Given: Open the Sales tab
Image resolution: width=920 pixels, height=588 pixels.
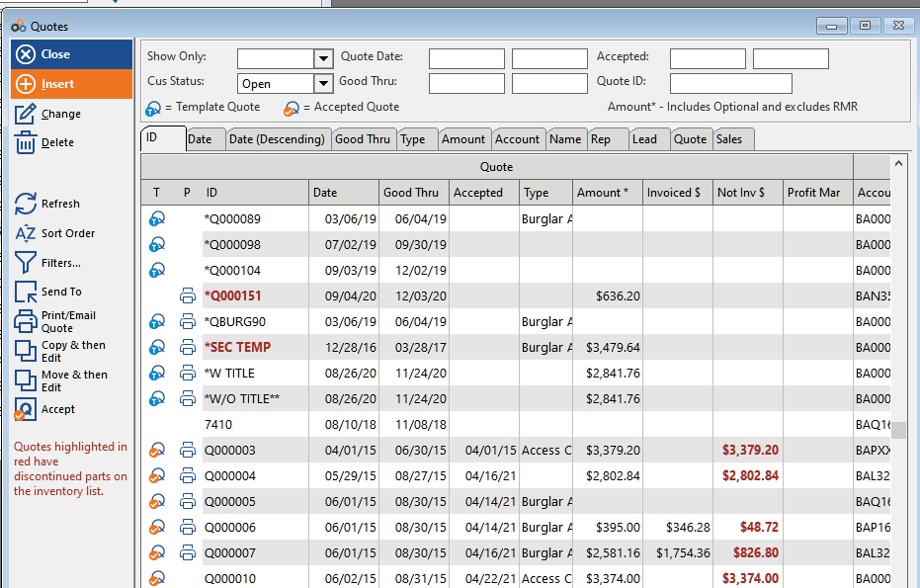Looking at the screenshot, I should point(729,139).
